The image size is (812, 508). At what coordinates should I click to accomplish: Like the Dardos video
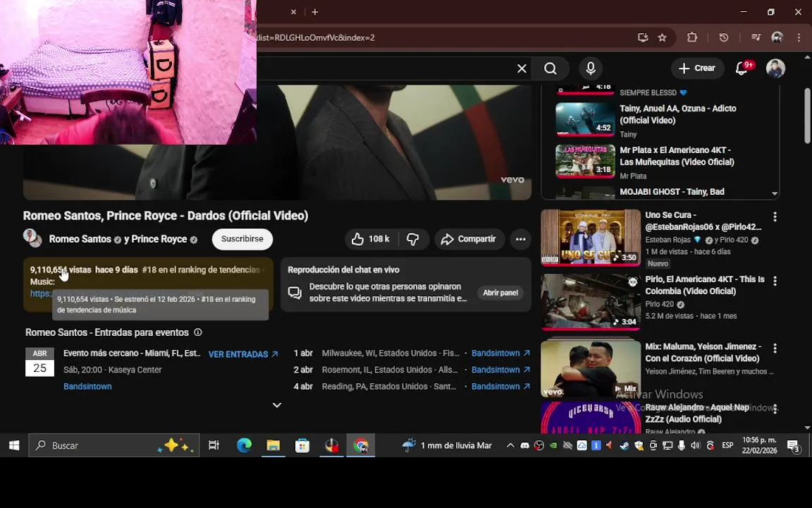pyautogui.click(x=371, y=239)
